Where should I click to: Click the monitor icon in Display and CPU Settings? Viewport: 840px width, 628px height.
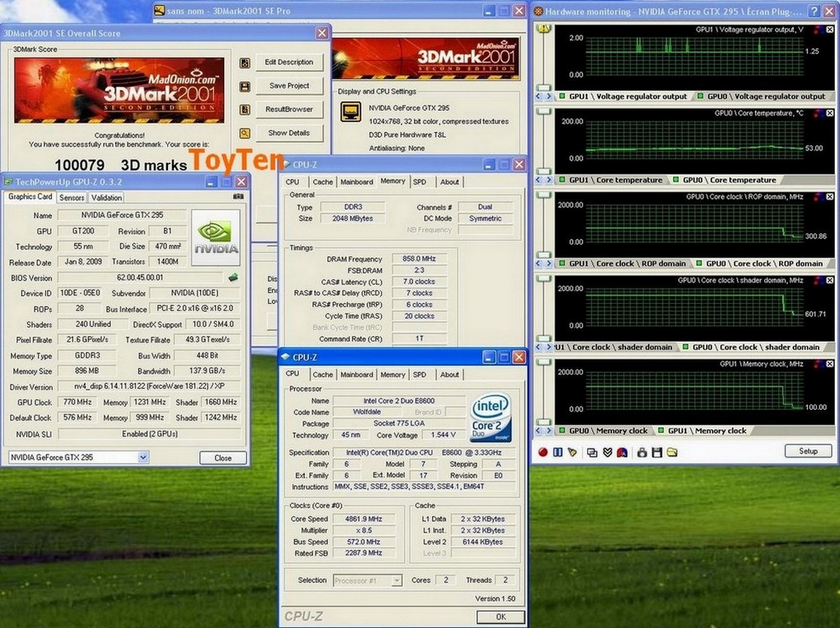(351, 112)
